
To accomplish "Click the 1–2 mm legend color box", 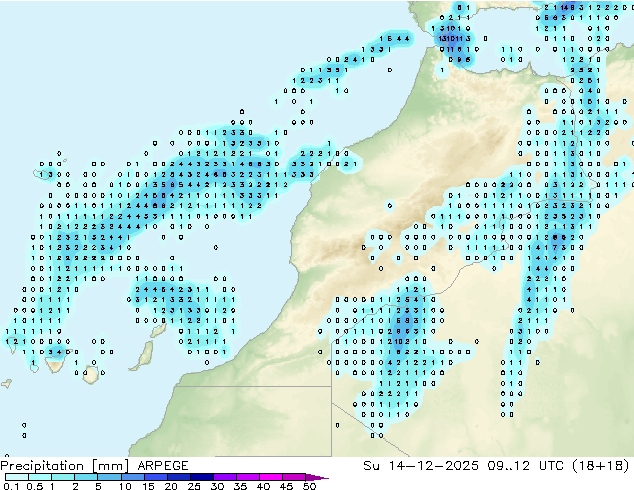I will click(63, 477).
